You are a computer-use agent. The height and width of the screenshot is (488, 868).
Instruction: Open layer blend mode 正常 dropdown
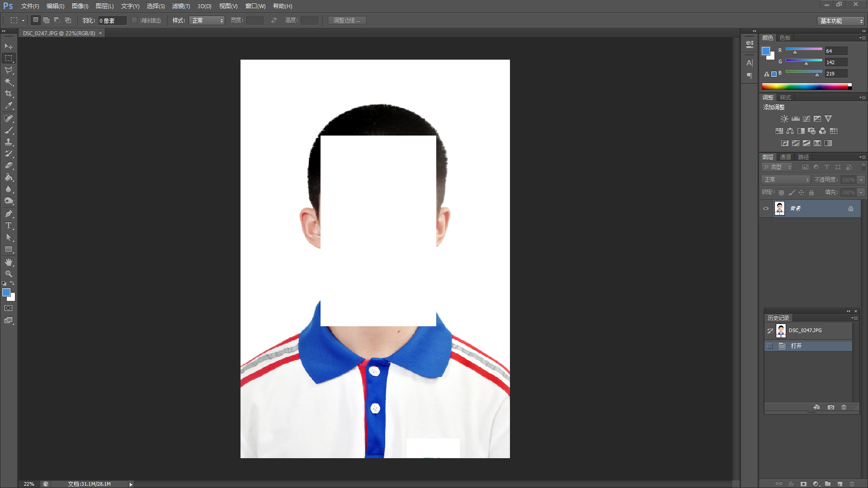(786, 180)
